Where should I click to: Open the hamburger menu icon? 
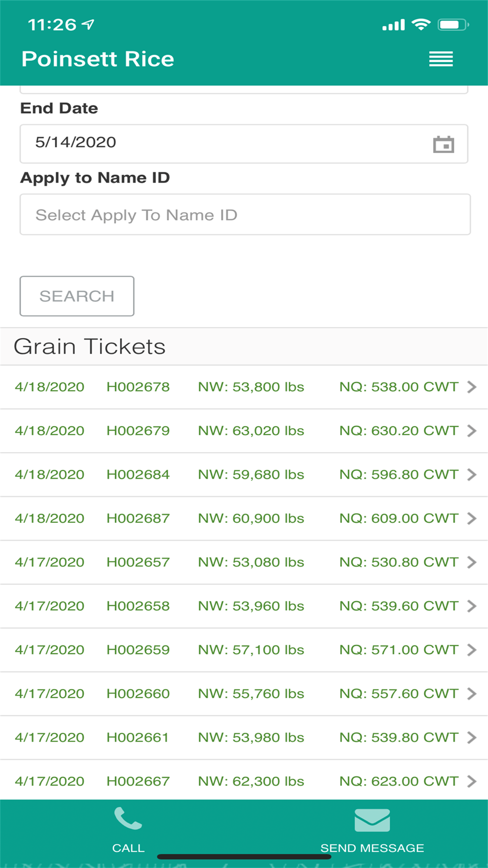coord(441,59)
